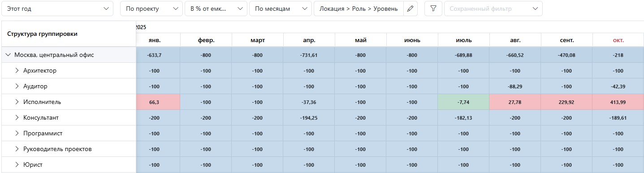Click the 'авг.' month header
The height and width of the screenshot is (173, 644).
(x=515, y=40)
